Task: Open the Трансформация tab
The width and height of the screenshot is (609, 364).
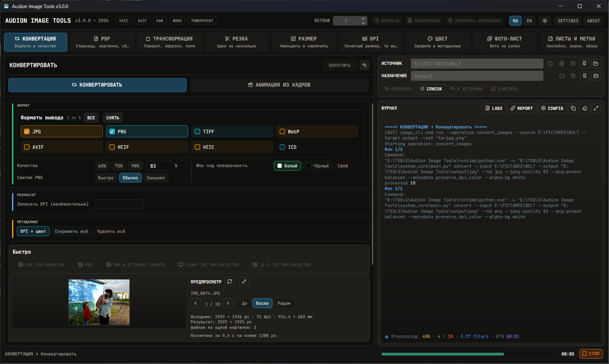Action: click(x=169, y=42)
